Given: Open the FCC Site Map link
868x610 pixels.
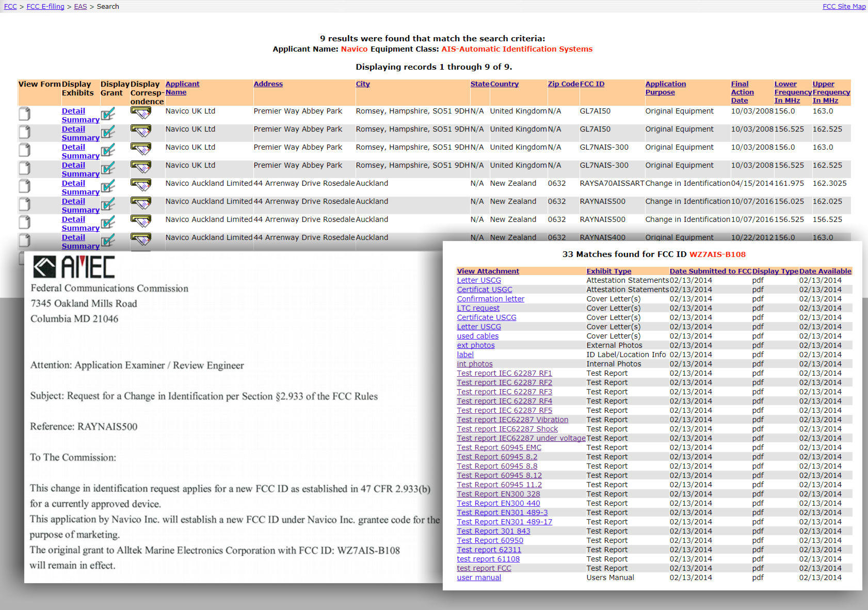Looking at the screenshot, I should click(x=844, y=7).
